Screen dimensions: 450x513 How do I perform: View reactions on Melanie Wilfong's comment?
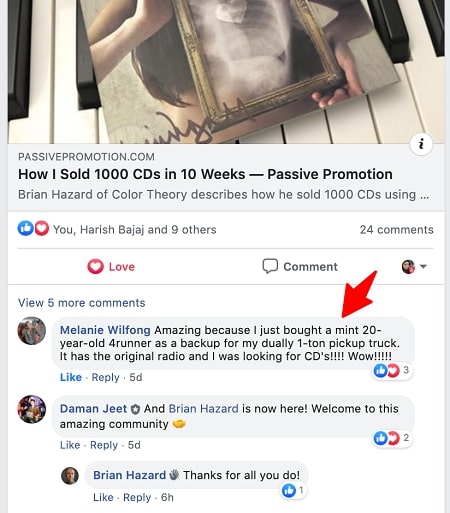click(392, 370)
